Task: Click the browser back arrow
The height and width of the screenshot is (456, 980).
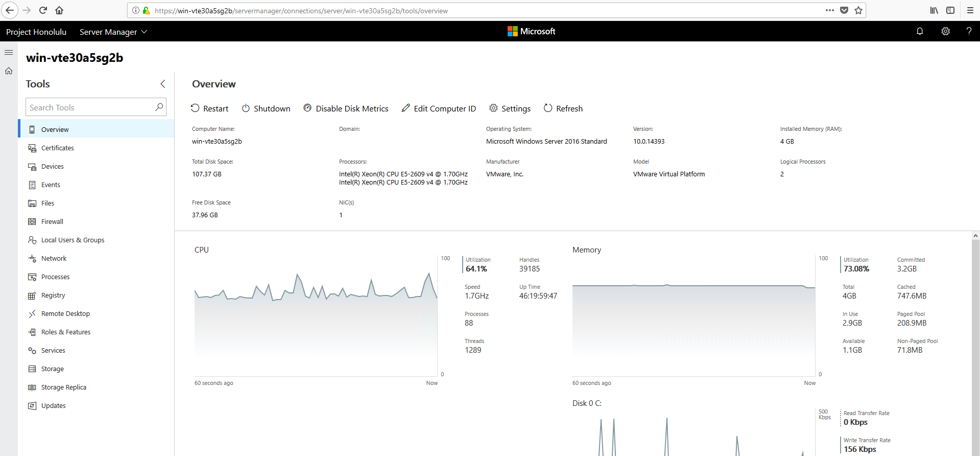Action: 10,10
